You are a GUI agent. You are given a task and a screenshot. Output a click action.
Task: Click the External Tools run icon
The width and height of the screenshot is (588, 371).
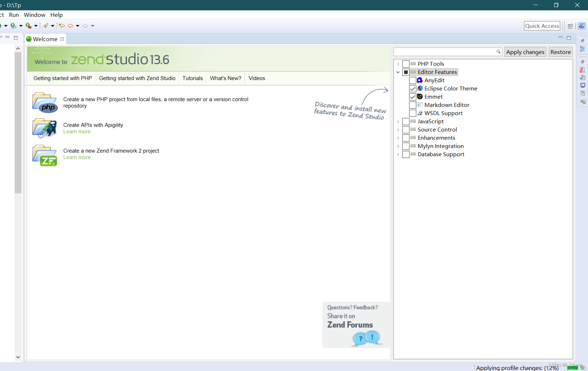point(29,26)
